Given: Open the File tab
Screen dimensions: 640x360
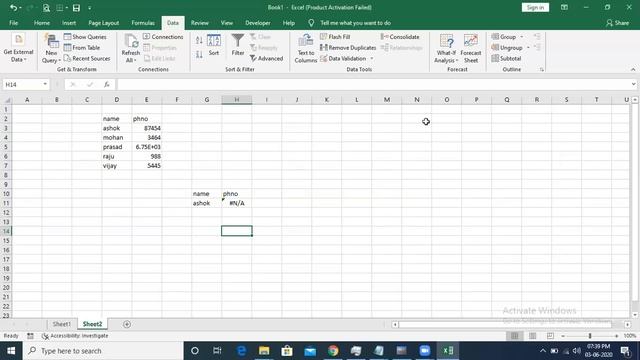Looking at the screenshot, I should (13, 23).
